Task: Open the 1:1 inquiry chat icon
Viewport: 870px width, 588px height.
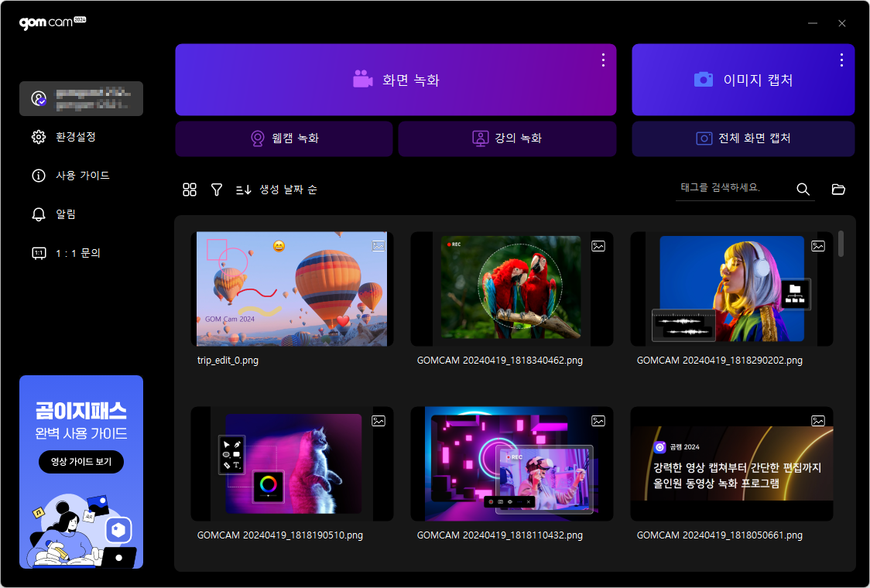Action: point(39,253)
